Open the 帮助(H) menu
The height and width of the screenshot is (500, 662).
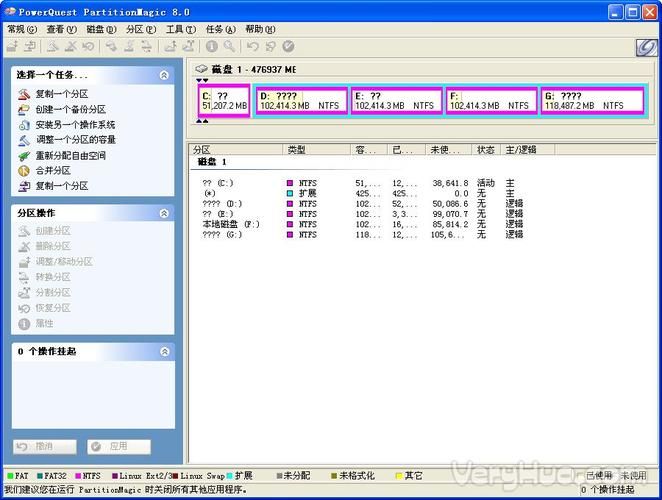[x=260, y=29]
